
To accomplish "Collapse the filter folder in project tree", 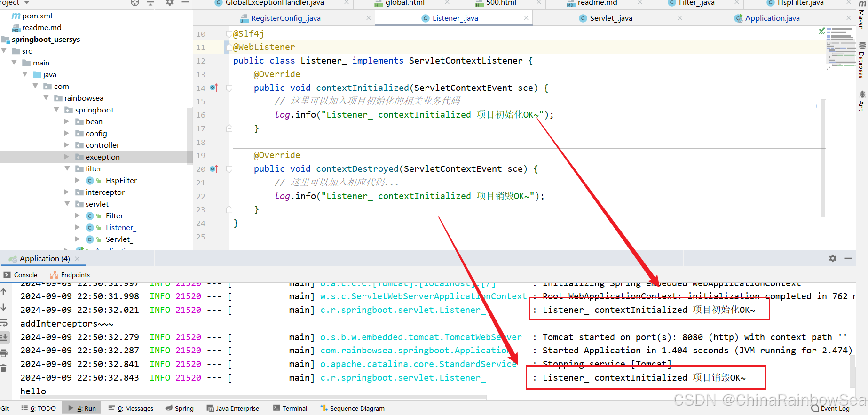I will pos(67,168).
